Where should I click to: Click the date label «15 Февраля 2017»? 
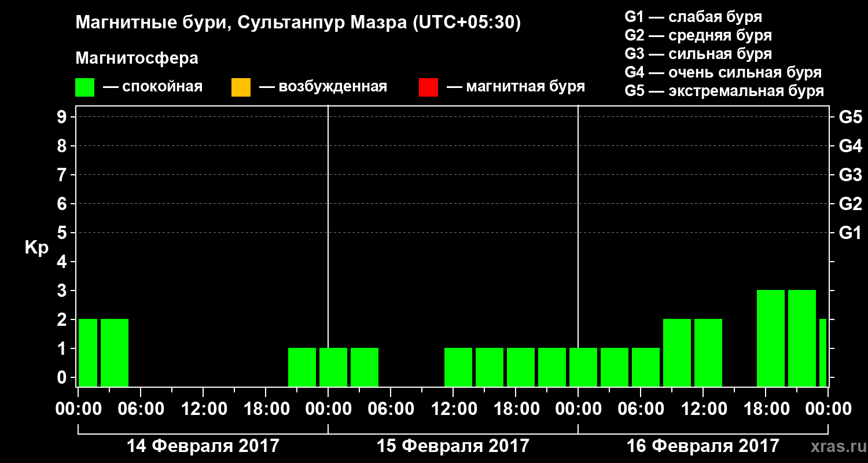point(453,446)
